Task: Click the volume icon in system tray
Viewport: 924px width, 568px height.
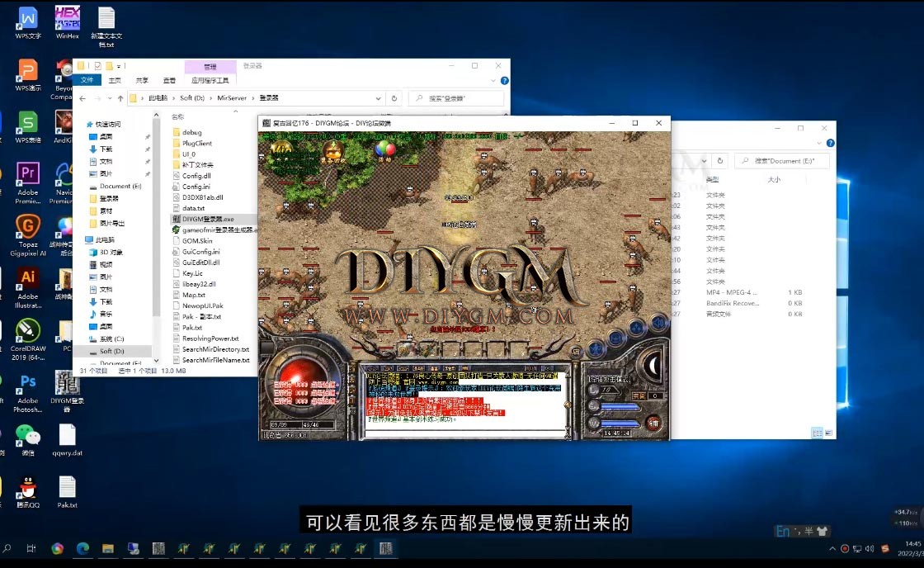Action: pyautogui.click(x=870, y=548)
